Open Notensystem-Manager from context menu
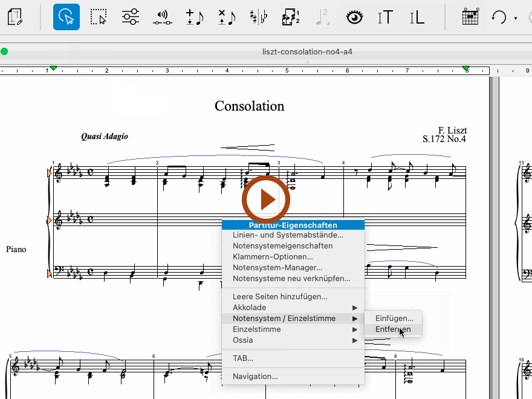 click(277, 268)
